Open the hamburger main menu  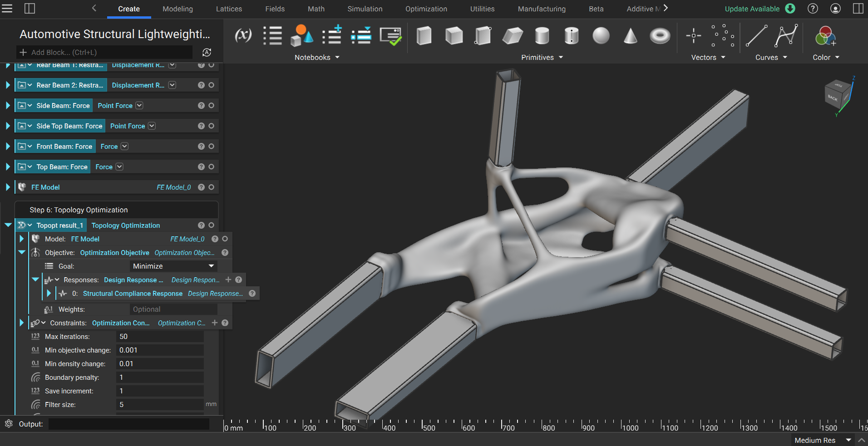[x=7, y=9]
